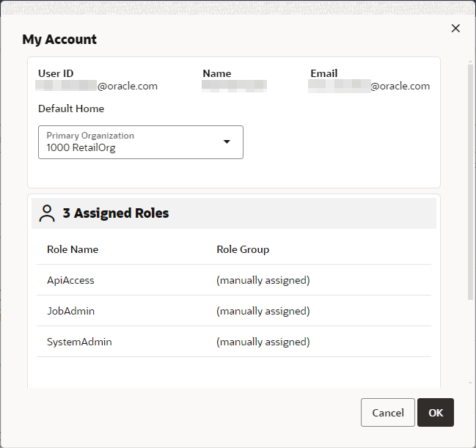Click the SystemAdmin manually assigned group cell
Viewport: 476px width, 448px height.
click(263, 342)
